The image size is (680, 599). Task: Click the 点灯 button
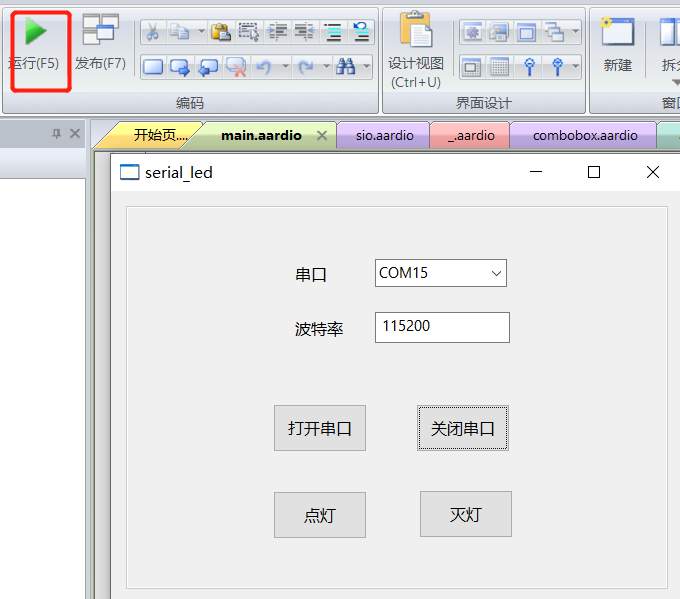320,515
